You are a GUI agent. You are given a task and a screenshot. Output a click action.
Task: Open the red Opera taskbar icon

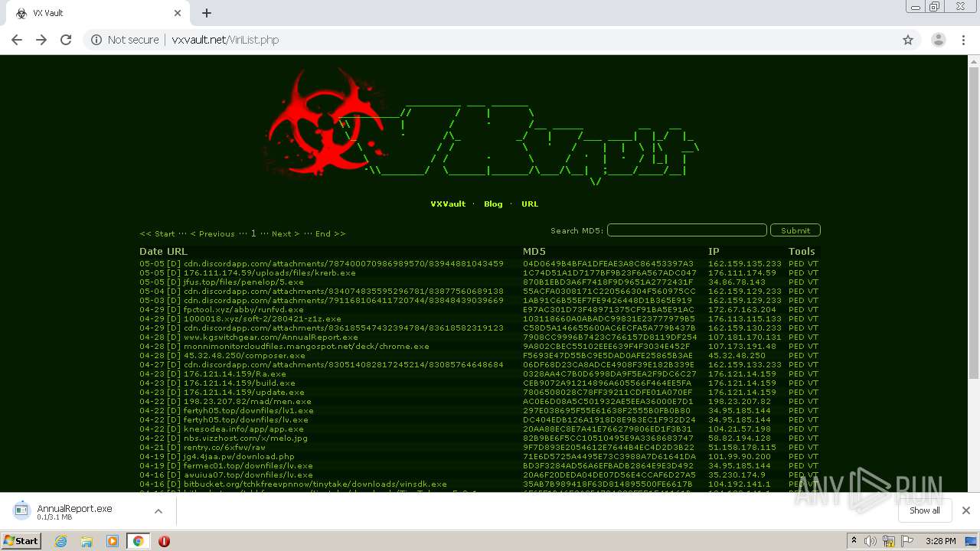pyautogui.click(x=164, y=541)
